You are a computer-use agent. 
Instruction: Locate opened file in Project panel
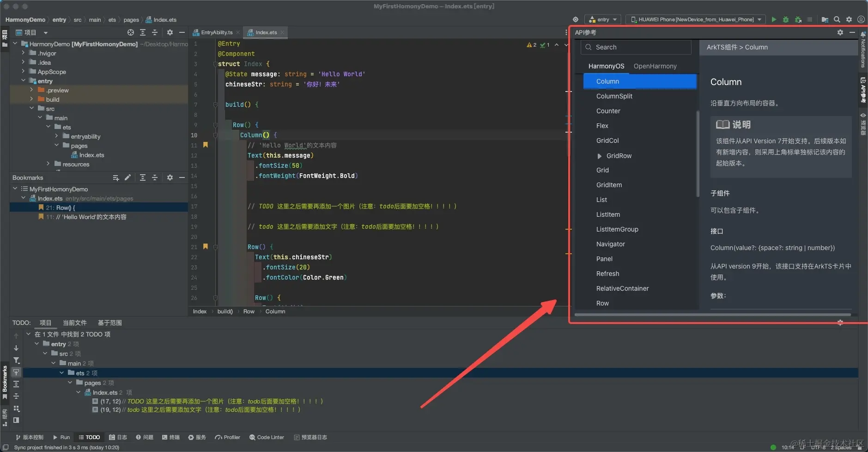[131, 32]
